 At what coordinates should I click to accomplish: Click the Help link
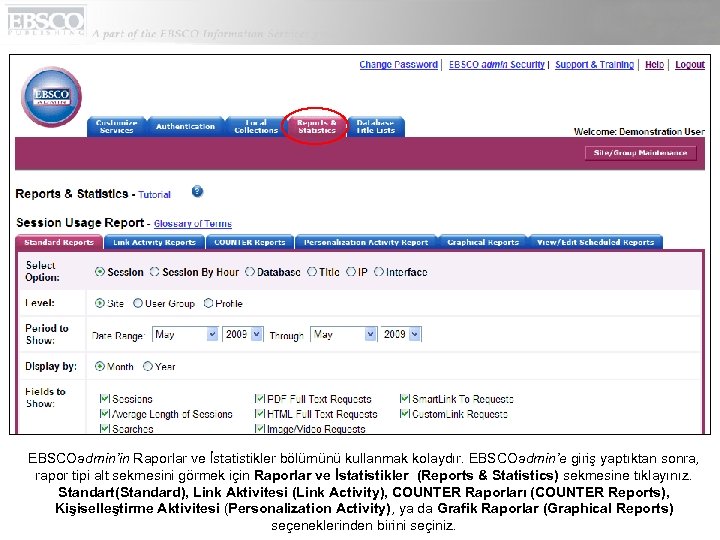[654, 65]
